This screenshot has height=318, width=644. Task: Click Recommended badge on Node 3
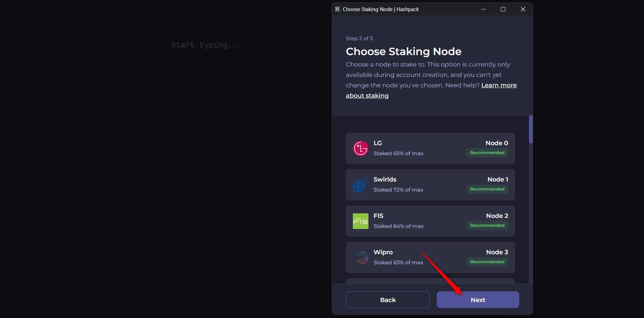tap(487, 262)
